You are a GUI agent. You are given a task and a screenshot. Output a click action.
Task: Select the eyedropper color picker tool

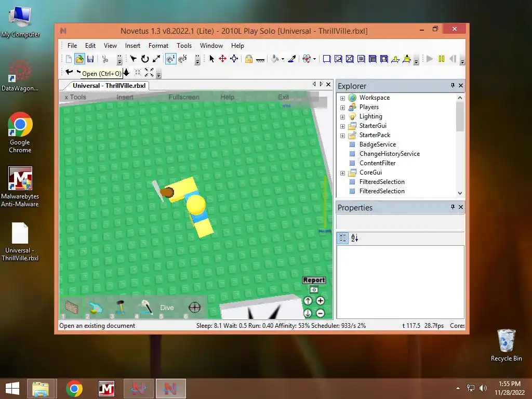(291, 59)
